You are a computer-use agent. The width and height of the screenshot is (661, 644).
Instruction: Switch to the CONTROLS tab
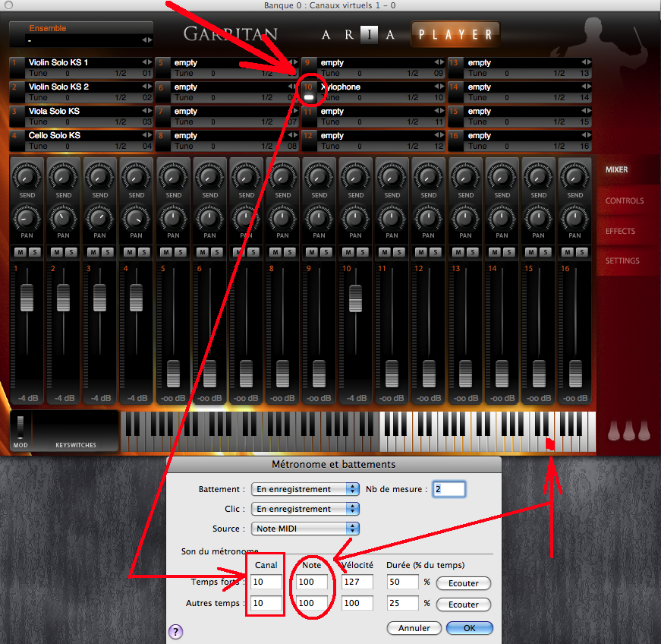(x=624, y=201)
